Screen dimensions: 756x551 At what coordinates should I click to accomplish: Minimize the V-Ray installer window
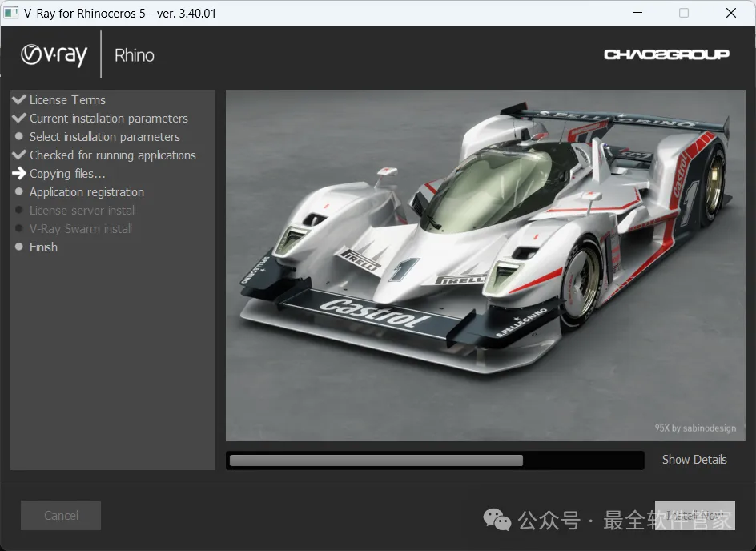pos(637,13)
